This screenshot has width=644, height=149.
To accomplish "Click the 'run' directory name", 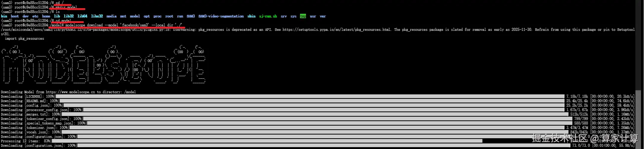I will click(180, 16).
